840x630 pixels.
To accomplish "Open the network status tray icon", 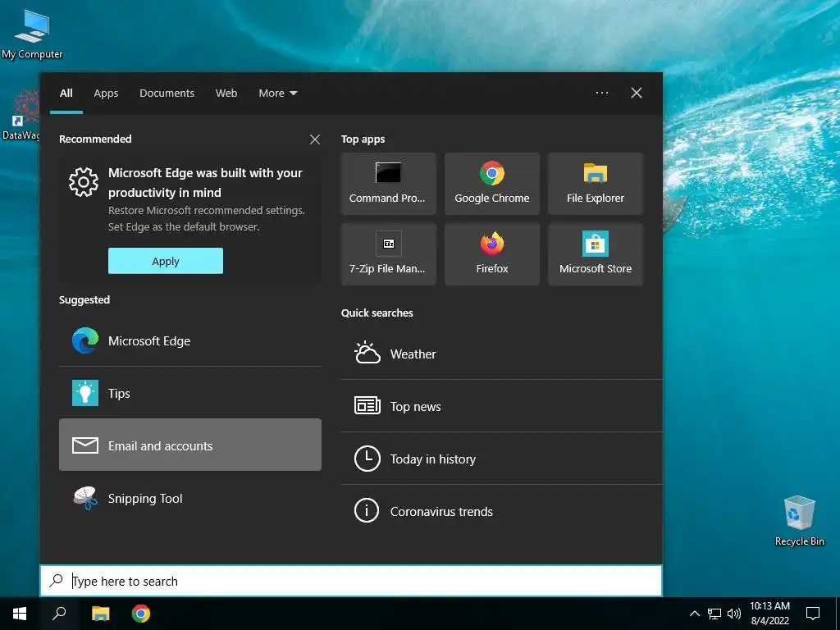I will click(714, 614).
